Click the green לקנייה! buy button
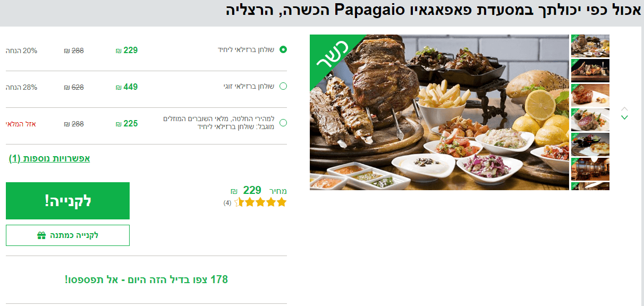644x306 pixels. [x=67, y=201]
